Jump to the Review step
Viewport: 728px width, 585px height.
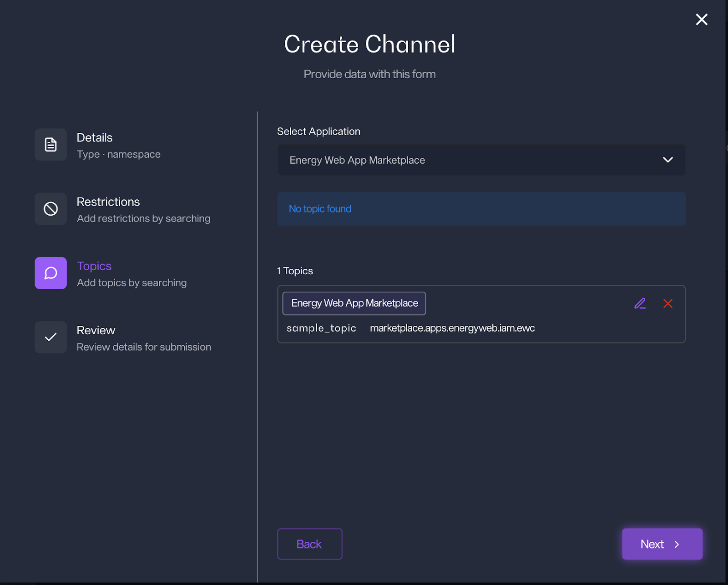96,330
